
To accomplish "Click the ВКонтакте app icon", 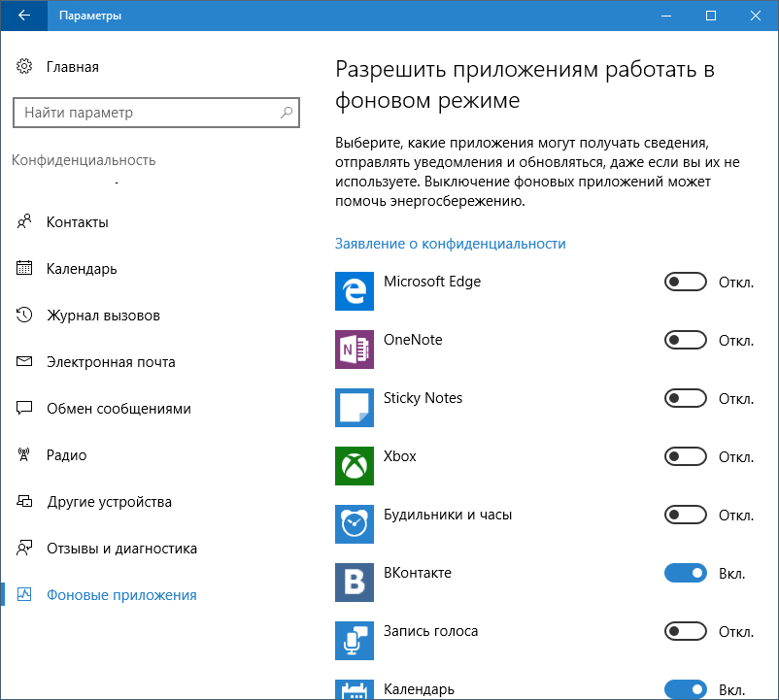I will (x=355, y=583).
